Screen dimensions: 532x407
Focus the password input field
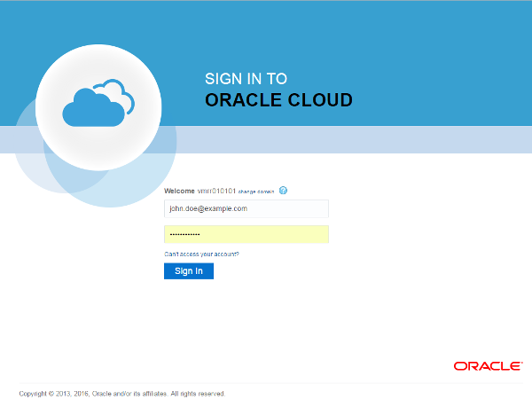tap(246, 234)
